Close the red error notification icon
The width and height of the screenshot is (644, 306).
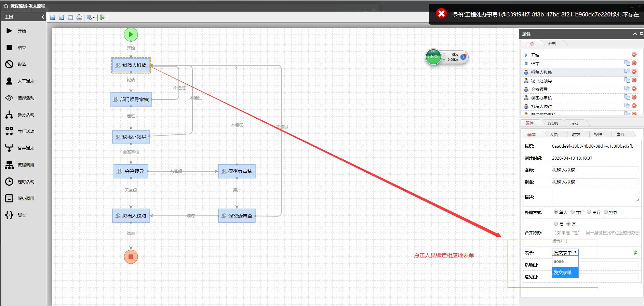441,14
